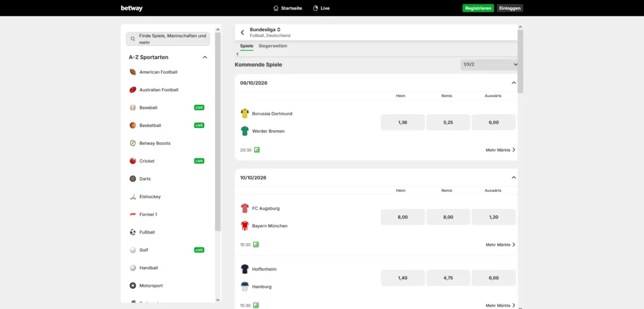The width and height of the screenshot is (644, 309).
Task: Click the Hamburg jersey icon
Action: (245, 286)
